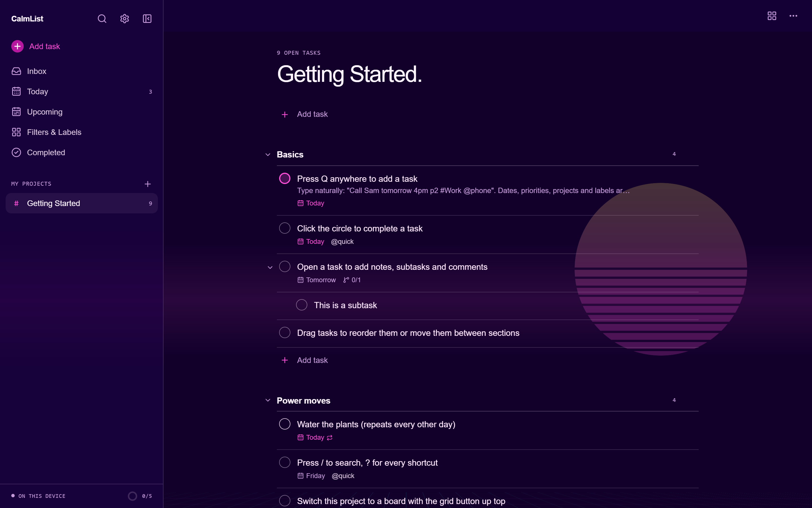
Task: Click Add task below the page title
Action: click(x=304, y=114)
